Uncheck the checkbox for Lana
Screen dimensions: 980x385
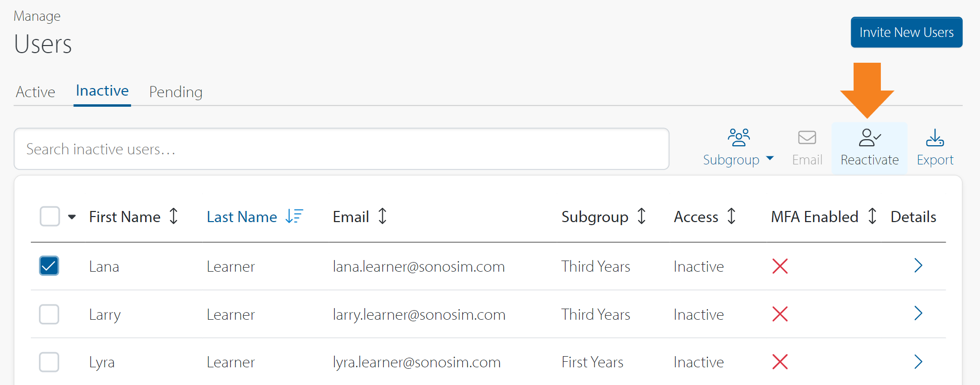(49, 266)
